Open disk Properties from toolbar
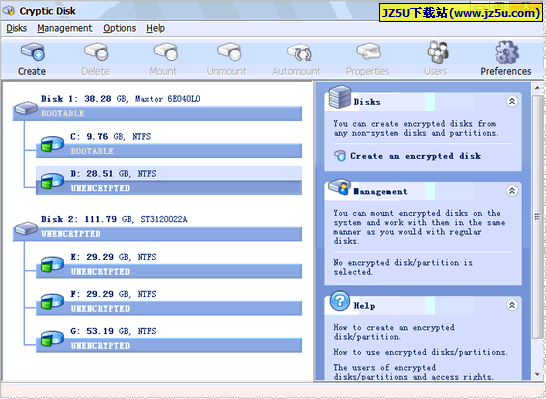This screenshot has height=399, width=546. tap(368, 52)
